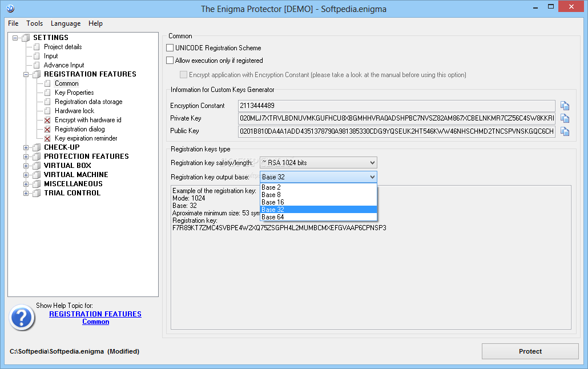Viewport: 588px width, 369px height.
Task: Click the PROTECTION FEATURES folder icon
Action: tap(37, 157)
